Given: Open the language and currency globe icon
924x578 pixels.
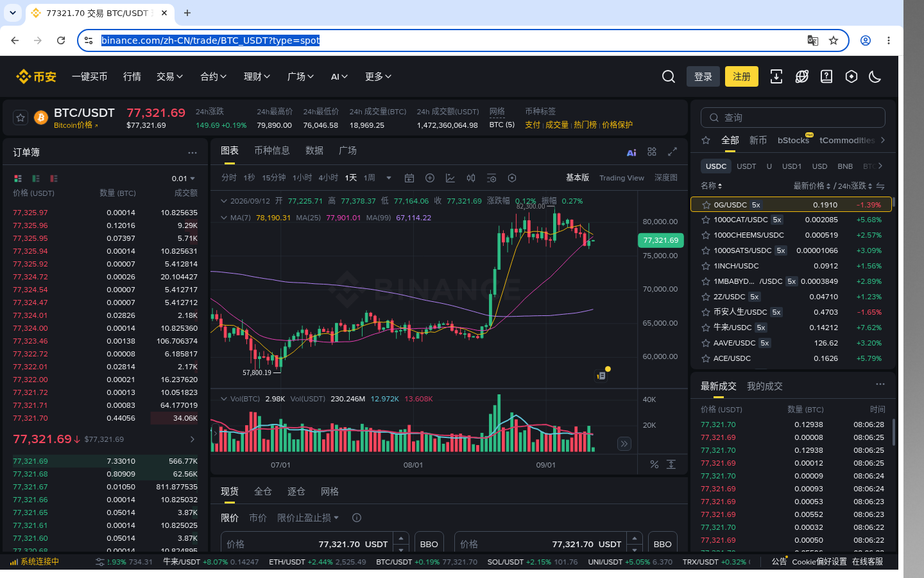Looking at the screenshot, I should pos(801,77).
